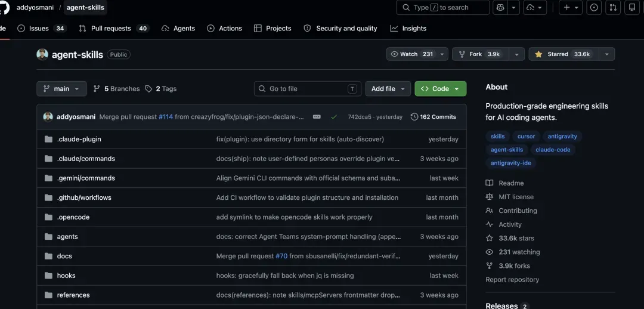Click the skills topic tag
The image size is (644, 309).
point(497,137)
